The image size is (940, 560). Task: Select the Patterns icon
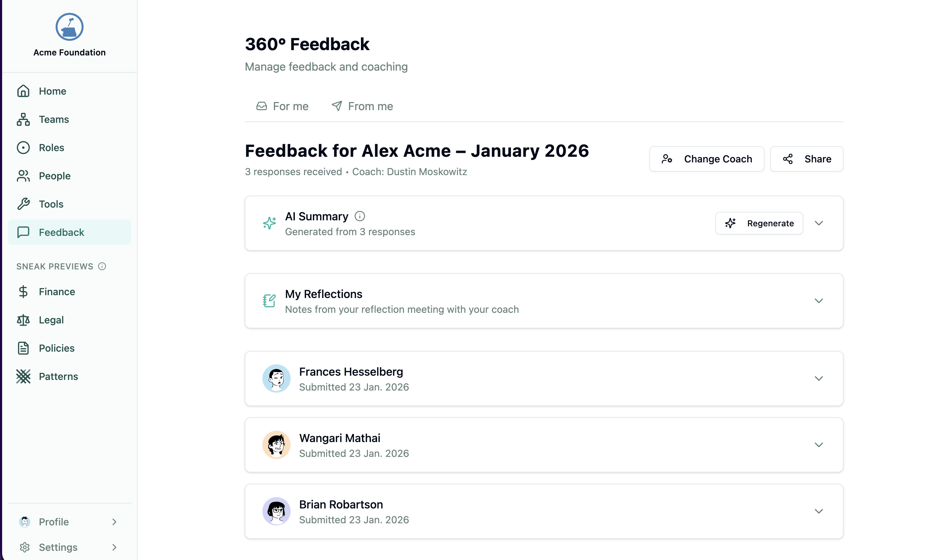point(23,376)
